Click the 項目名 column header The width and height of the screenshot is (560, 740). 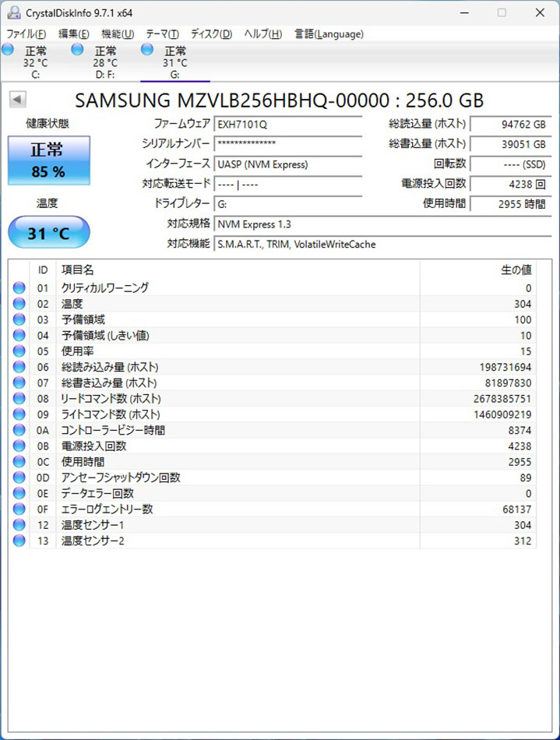238,270
